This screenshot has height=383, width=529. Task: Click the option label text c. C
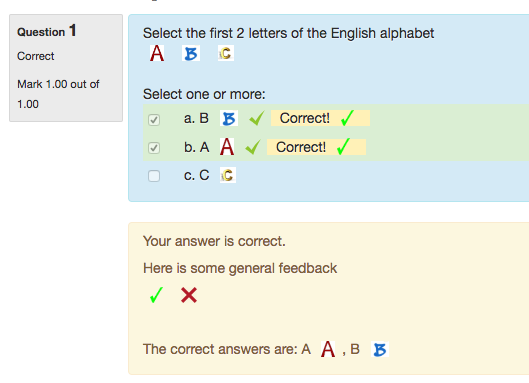196,175
